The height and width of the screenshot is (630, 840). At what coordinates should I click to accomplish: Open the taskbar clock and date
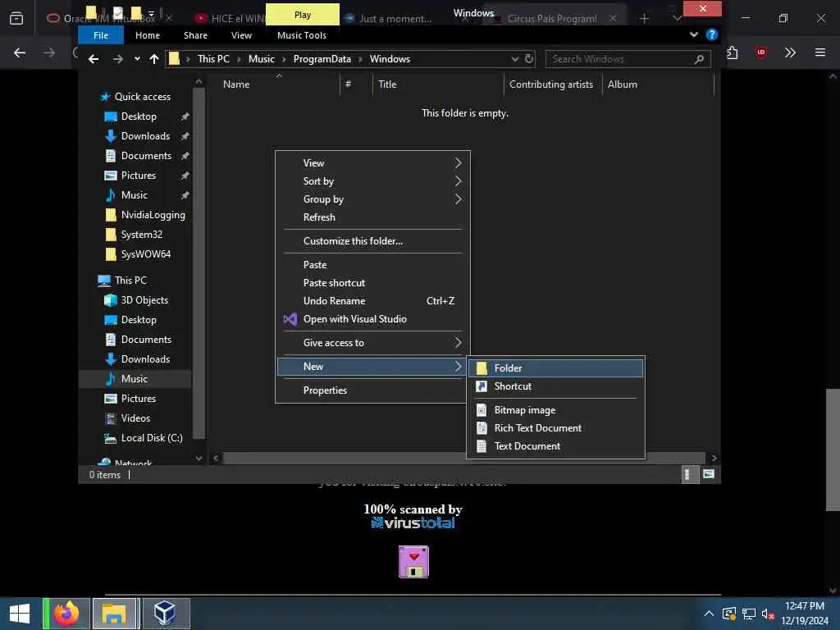pos(805,614)
